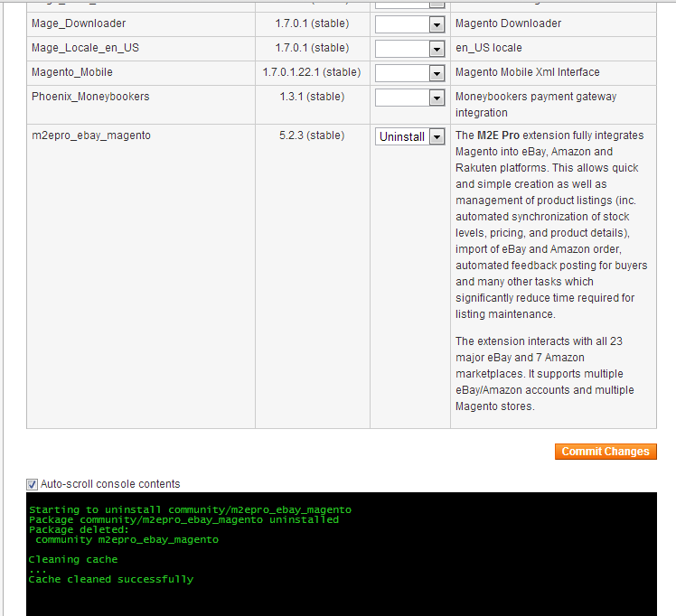
Task: Open the action dropdown for Phoenix_Moneybookers
Action: [x=409, y=98]
